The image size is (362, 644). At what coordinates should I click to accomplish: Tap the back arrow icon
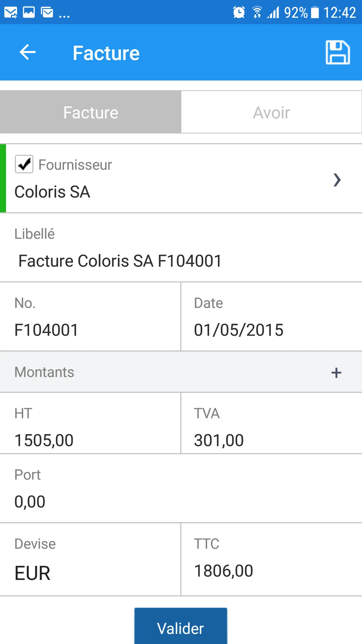(27, 52)
